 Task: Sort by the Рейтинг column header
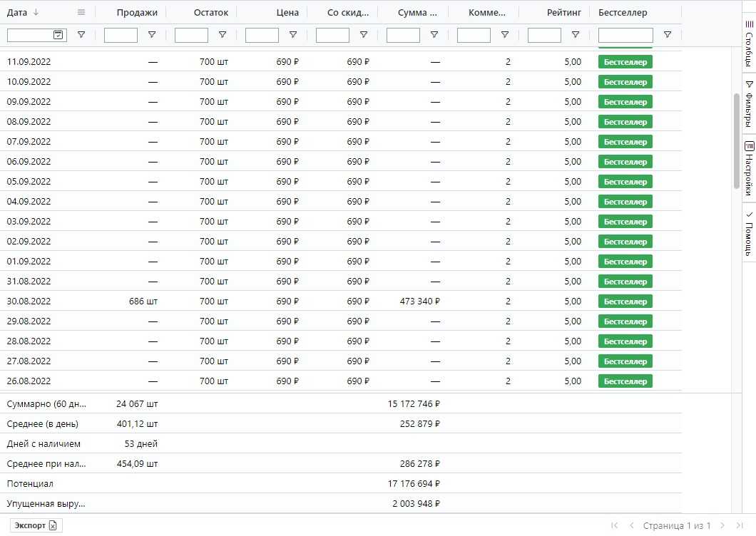coord(563,12)
